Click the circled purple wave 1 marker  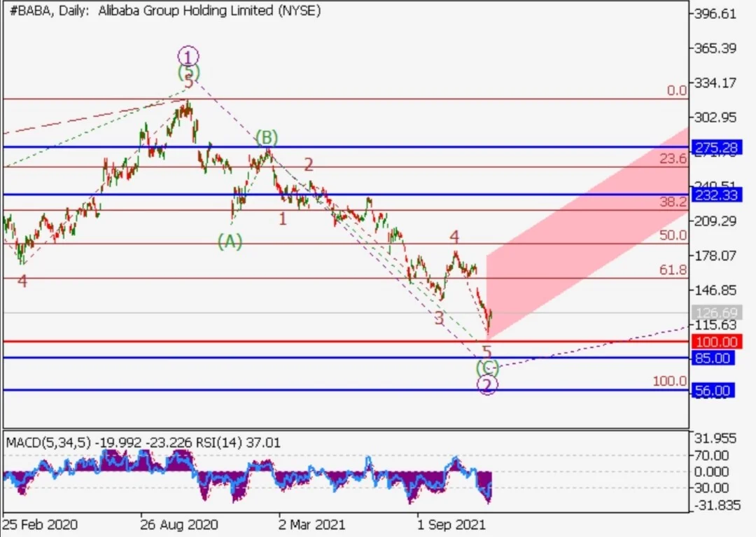[x=188, y=57]
